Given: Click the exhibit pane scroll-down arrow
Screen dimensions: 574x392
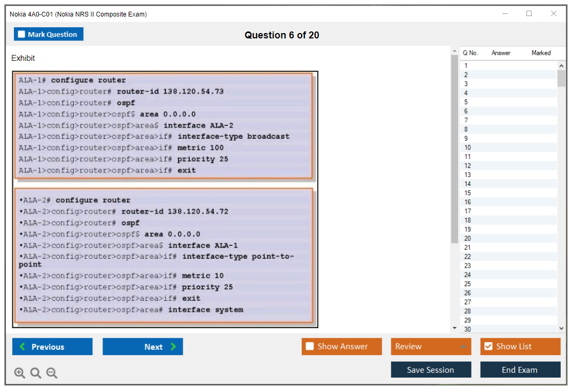Looking at the screenshot, I should coord(455,328).
